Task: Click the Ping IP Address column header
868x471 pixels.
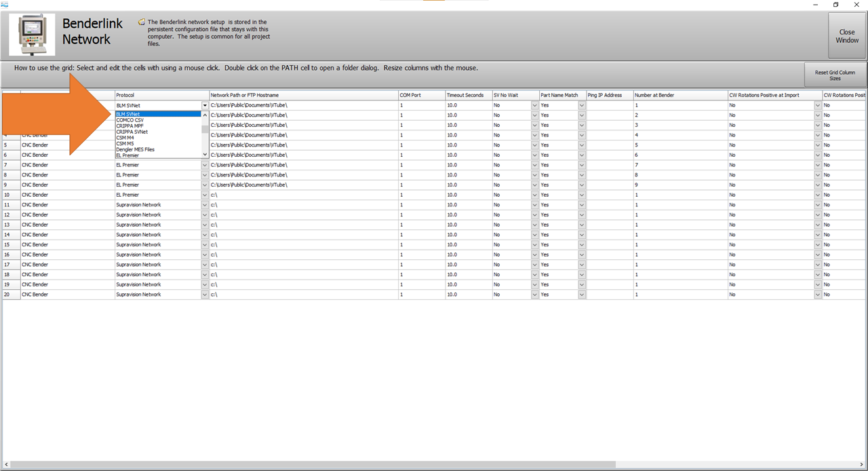Action: click(x=610, y=96)
